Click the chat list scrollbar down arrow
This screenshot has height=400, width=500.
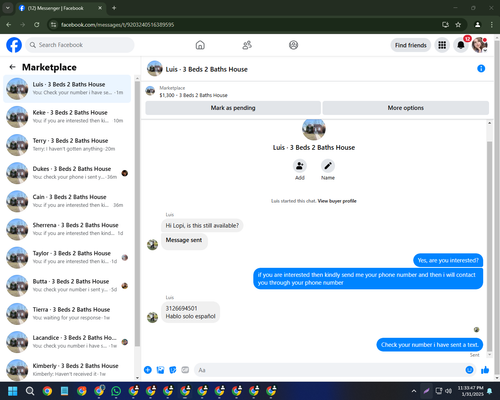coord(137,378)
